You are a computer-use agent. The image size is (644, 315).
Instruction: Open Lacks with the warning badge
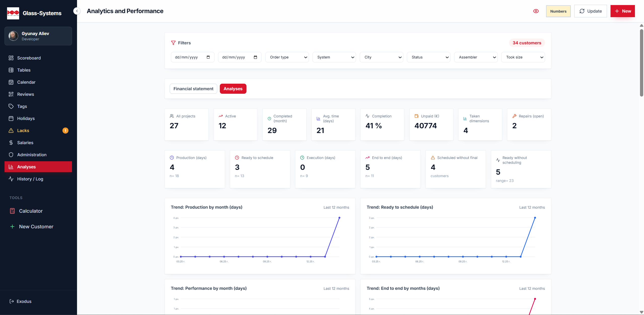(23, 130)
